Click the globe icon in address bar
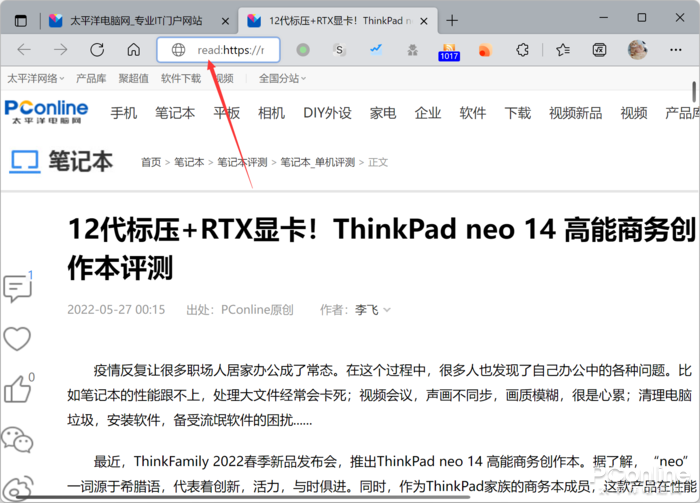The height and width of the screenshot is (503, 700). coord(179,50)
